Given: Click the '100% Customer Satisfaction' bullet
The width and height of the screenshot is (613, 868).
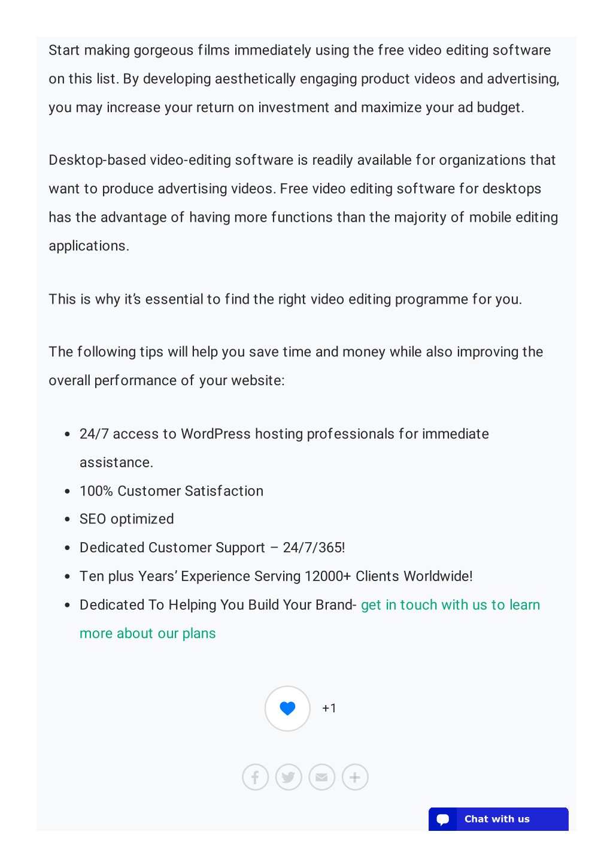Looking at the screenshot, I should [x=172, y=491].
